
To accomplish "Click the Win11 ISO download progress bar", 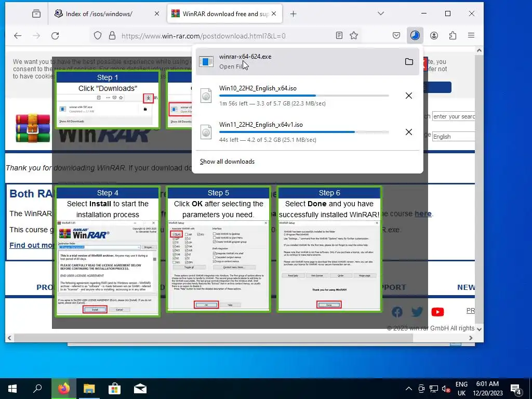I will coord(304,132).
